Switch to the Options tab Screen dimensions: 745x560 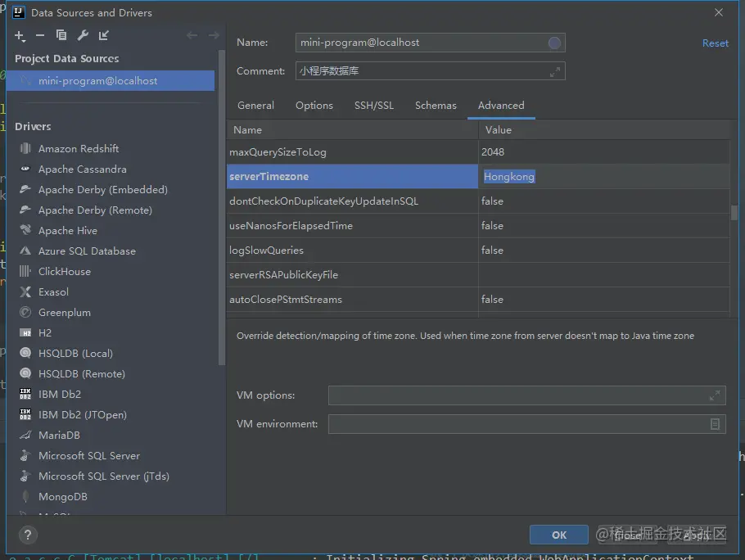(x=314, y=106)
